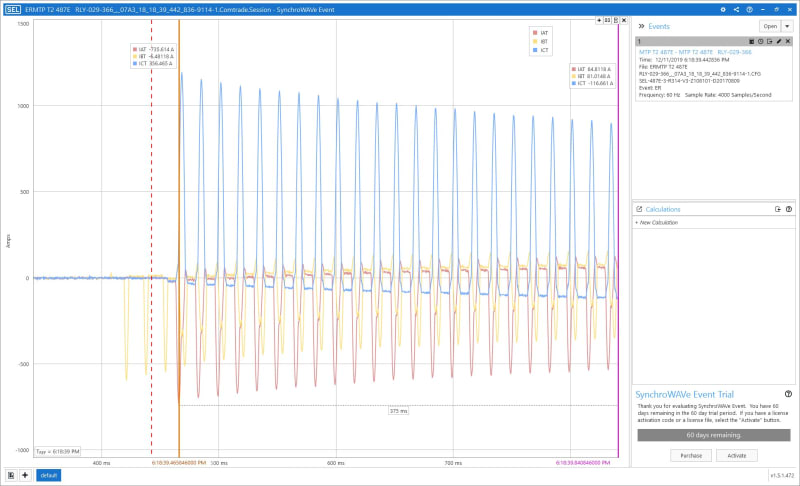Click the Amps axis label

coord(8,241)
